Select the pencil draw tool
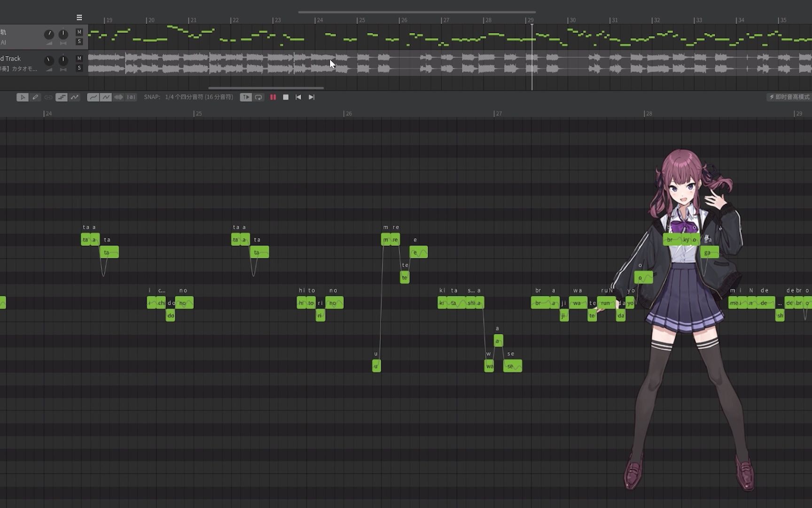 35,97
